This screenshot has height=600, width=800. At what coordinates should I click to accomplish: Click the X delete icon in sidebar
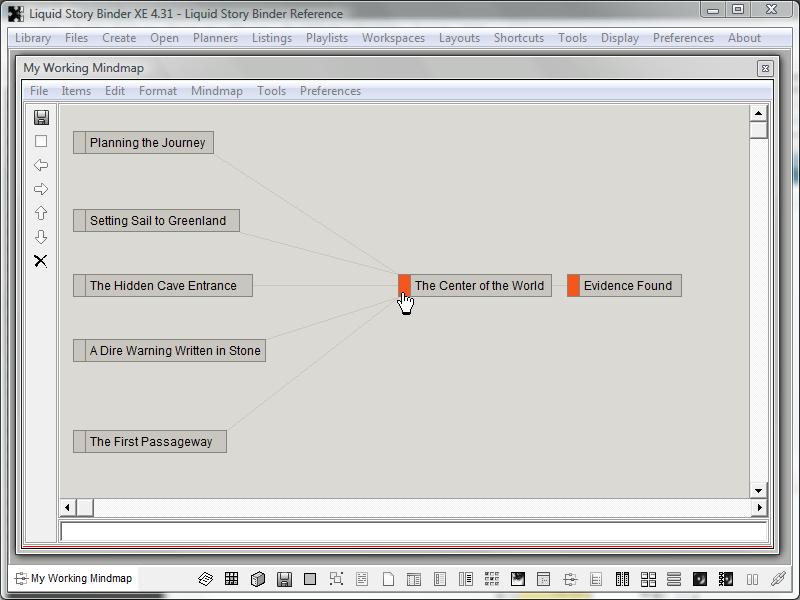pyautogui.click(x=41, y=261)
